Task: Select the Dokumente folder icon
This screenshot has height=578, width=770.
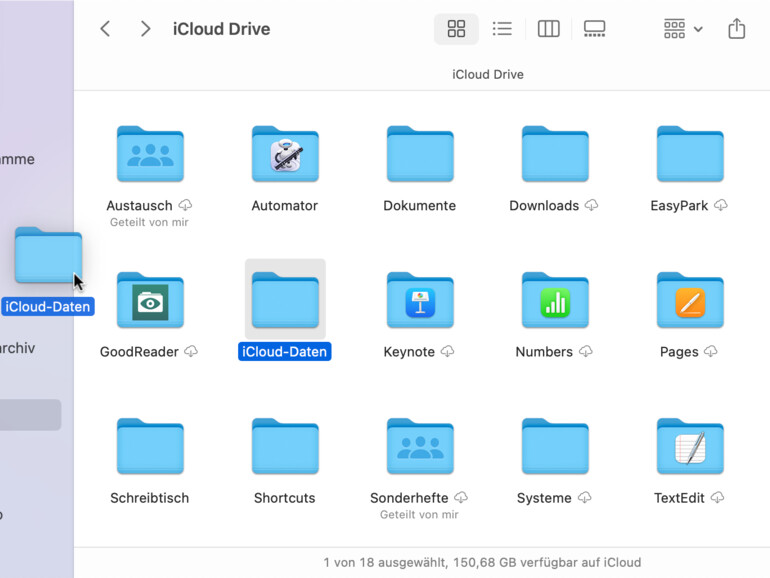Action: tap(420, 154)
